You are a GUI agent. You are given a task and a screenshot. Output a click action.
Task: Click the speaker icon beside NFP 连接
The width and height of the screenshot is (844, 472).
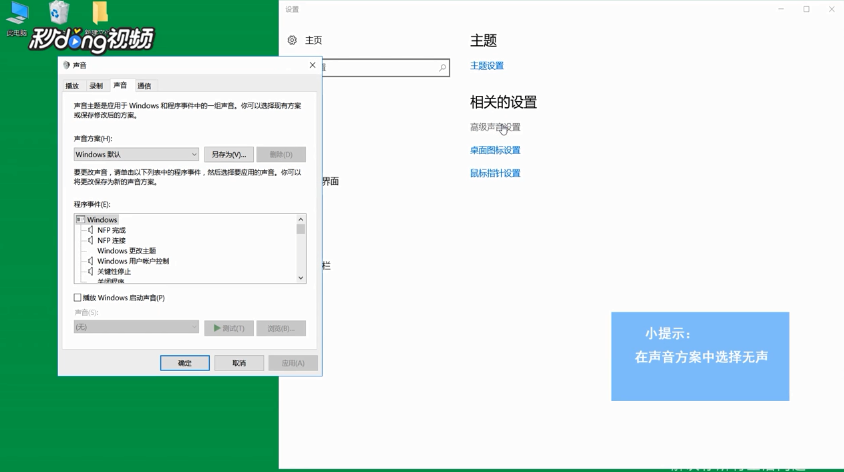90,240
